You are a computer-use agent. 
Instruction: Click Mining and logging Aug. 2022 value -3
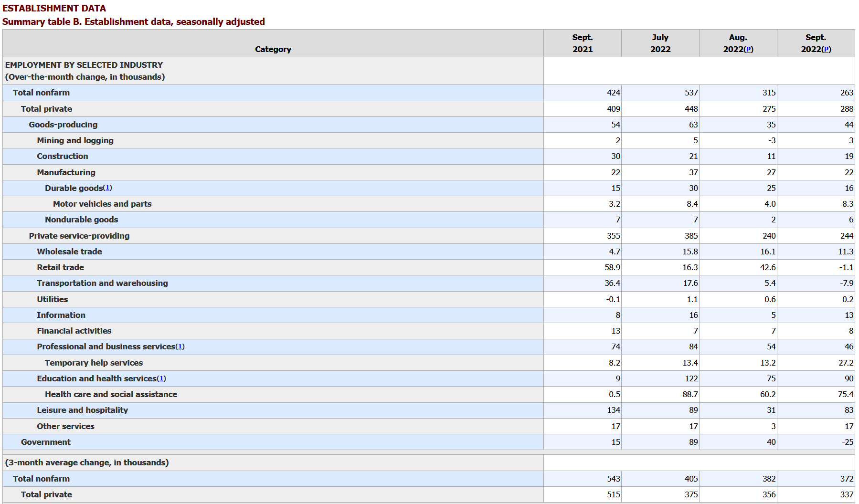pos(772,140)
